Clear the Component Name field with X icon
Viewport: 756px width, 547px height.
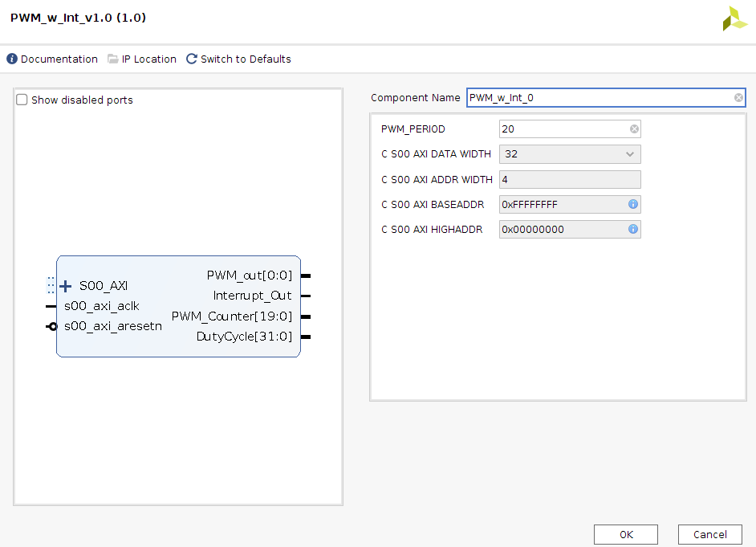738,98
